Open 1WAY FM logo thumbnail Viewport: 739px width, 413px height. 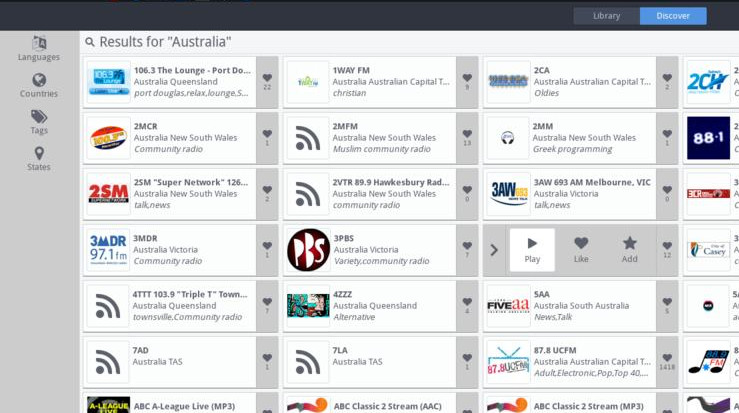(308, 82)
